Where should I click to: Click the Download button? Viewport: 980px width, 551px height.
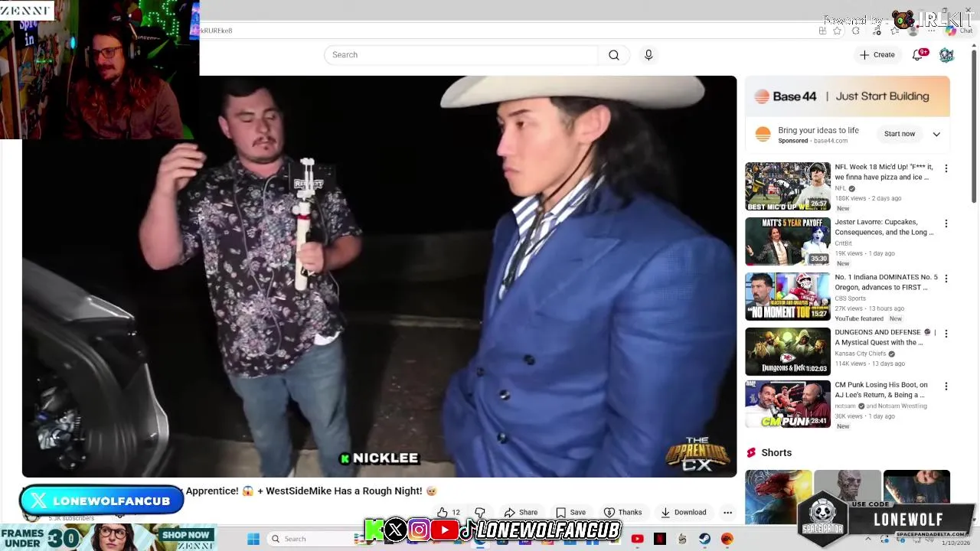pos(683,512)
